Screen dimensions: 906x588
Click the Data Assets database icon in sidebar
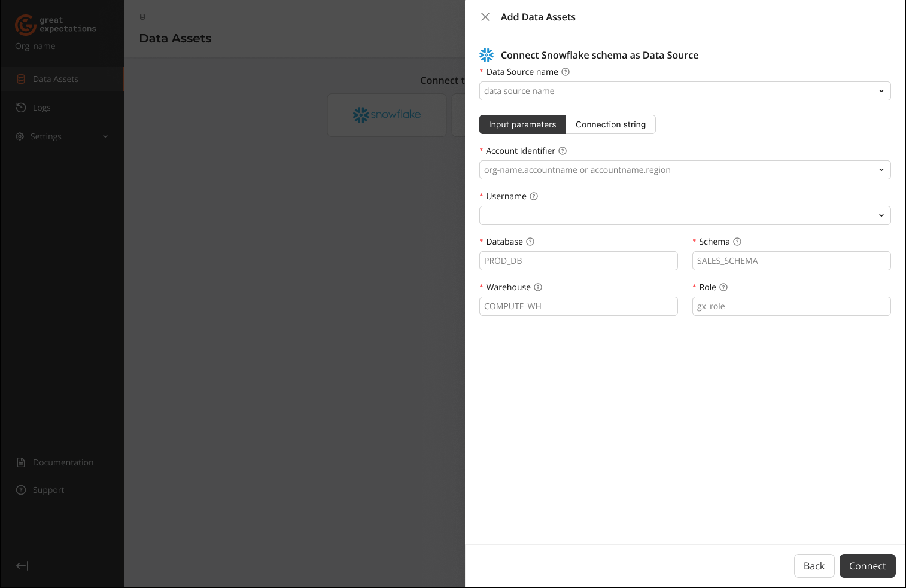(21, 79)
